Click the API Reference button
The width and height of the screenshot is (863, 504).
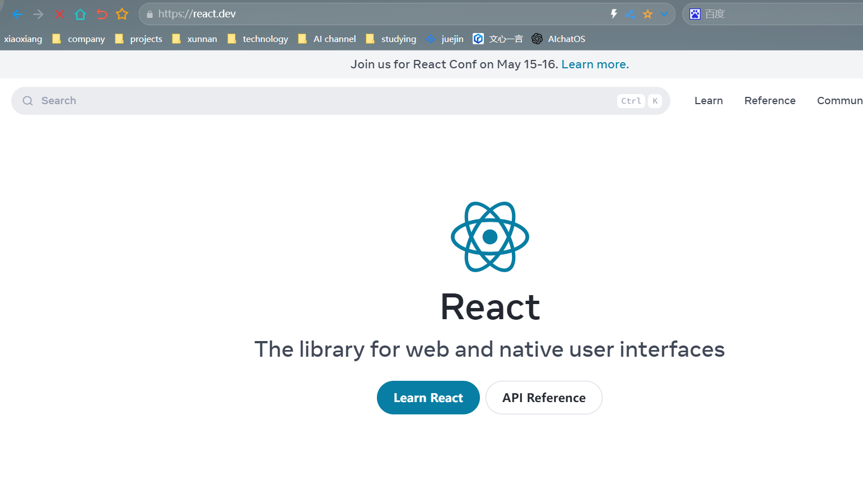(x=544, y=398)
